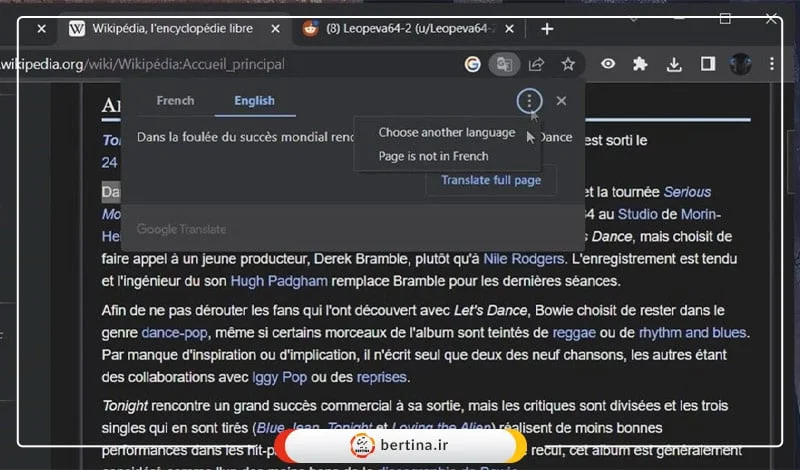The width and height of the screenshot is (800, 470).
Task: Click the Google icon in address bar
Action: pos(473,64)
